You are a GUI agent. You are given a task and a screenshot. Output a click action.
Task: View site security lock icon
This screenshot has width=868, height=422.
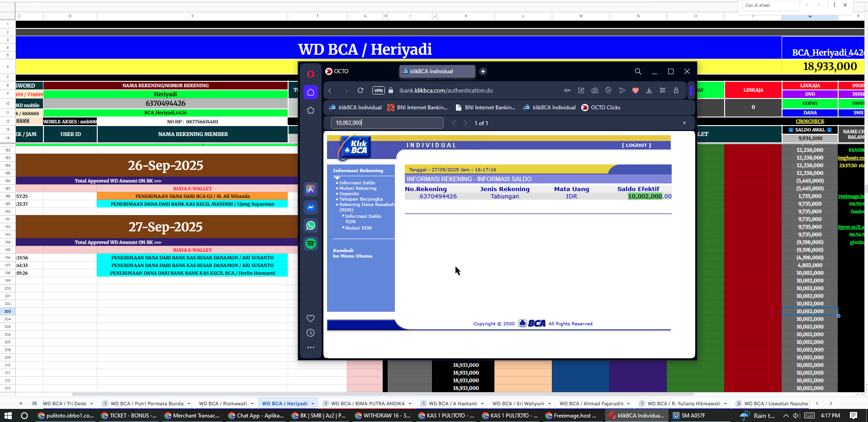coord(391,90)
